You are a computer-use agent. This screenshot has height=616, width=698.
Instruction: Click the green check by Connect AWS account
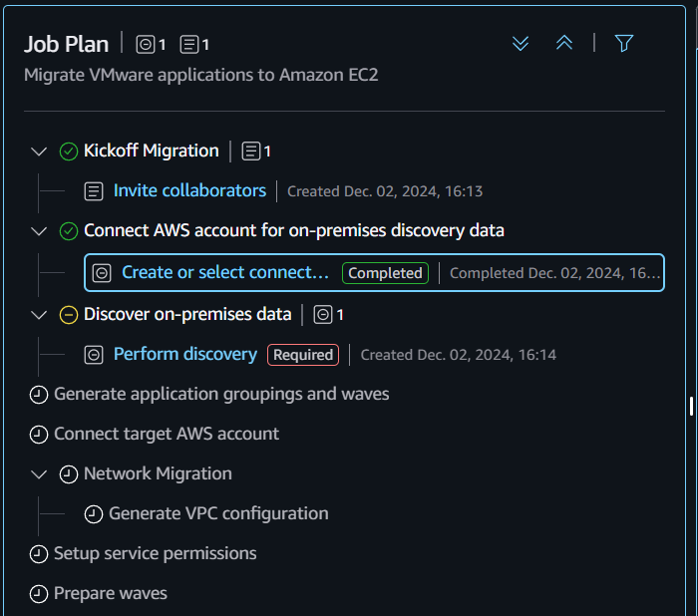tap(69, 231)
